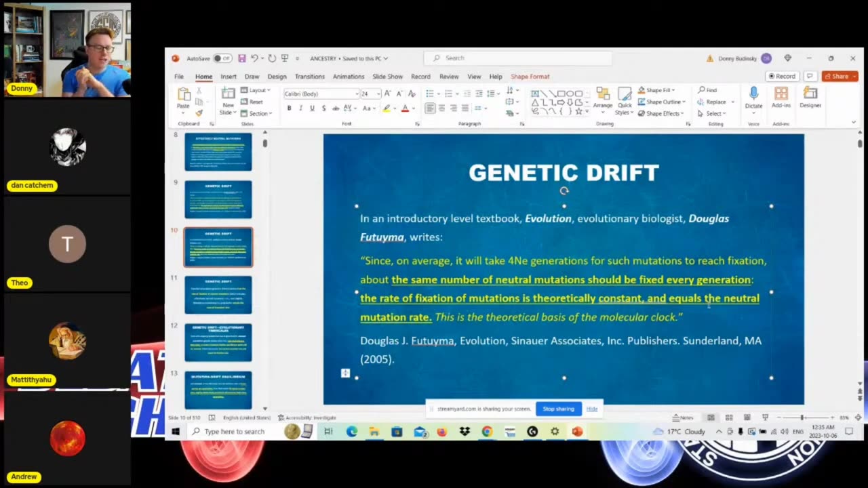Toggle AutoSave switch
Image resolution: width=868 pixels, height=488 pixels.
coord(222,58)
